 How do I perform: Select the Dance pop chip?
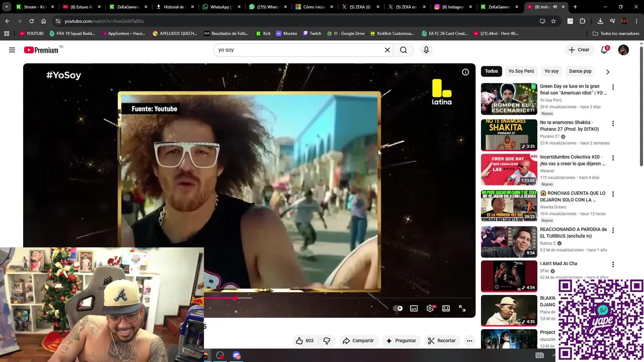580,71
